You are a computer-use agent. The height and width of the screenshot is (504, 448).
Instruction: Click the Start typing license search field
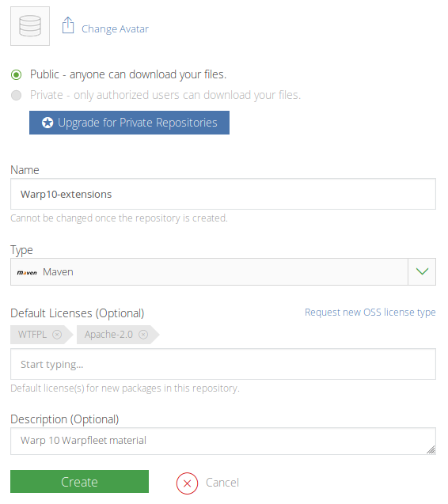pyautogui.click(x=223, y=364)
